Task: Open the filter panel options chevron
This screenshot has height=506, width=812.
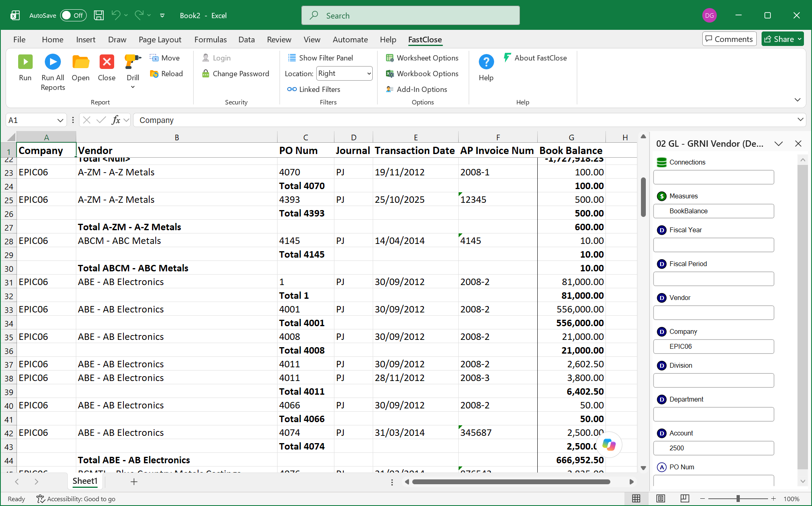Action: coord(779,144)
